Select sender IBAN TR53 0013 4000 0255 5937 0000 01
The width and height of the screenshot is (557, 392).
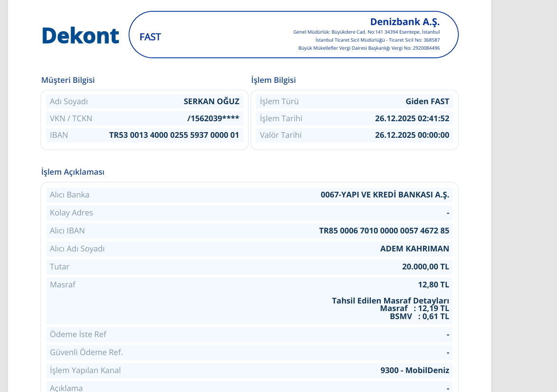[174, 135]
